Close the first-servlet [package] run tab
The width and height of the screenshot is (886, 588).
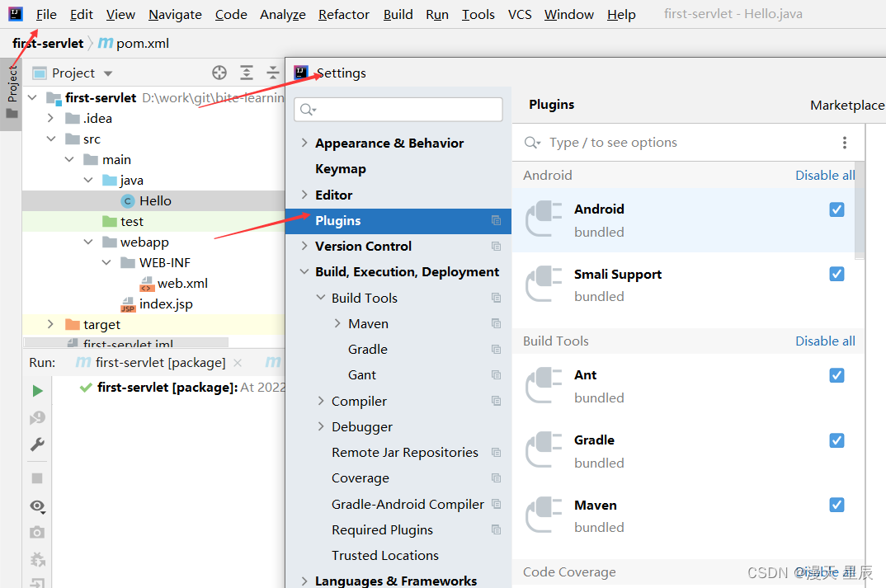(x=238, y=363)
